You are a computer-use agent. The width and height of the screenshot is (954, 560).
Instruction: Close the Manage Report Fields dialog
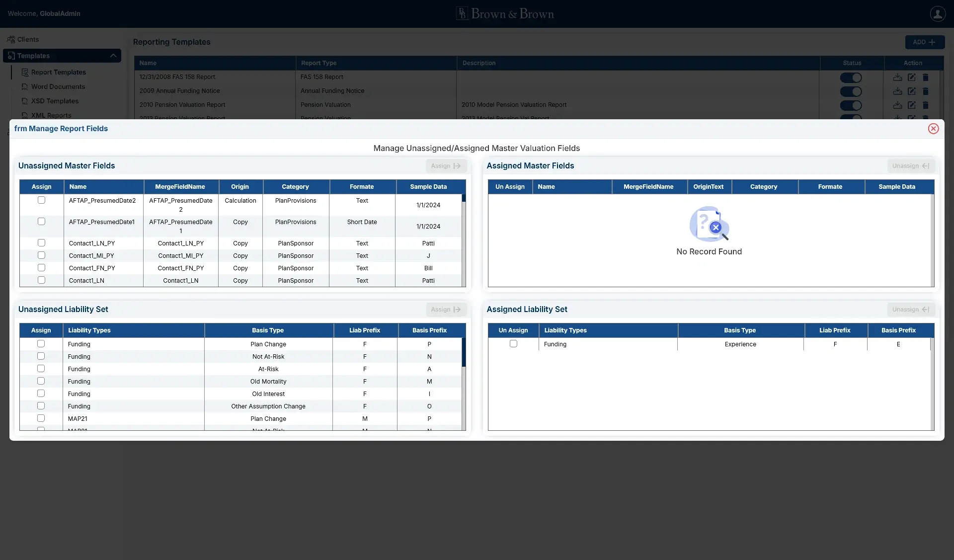point(933,129)
